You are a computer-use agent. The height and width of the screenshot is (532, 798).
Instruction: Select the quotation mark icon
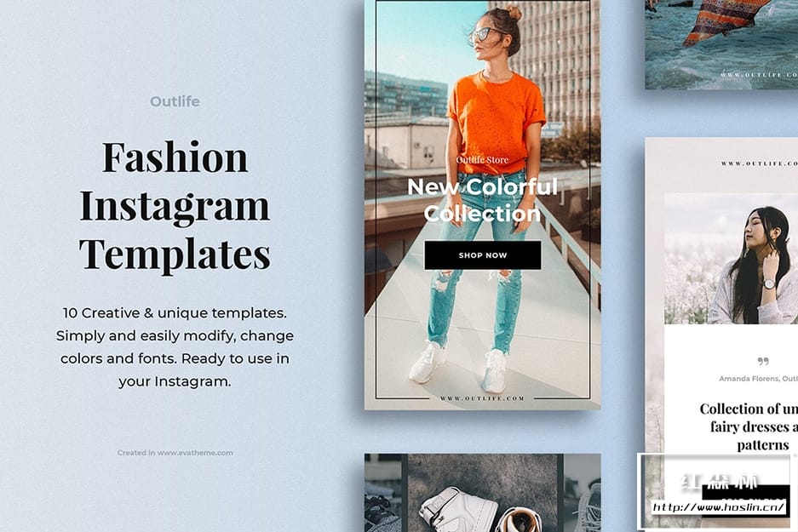(763, 361)
